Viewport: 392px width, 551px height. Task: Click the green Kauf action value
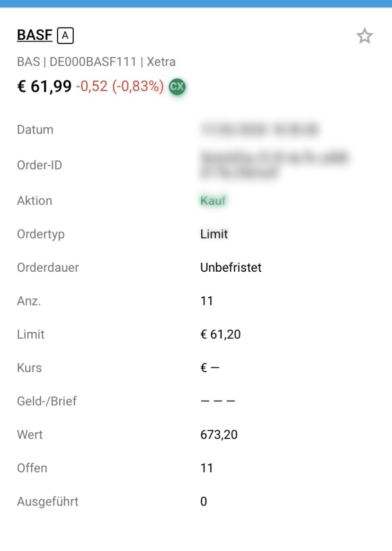[x=213, y=201]
